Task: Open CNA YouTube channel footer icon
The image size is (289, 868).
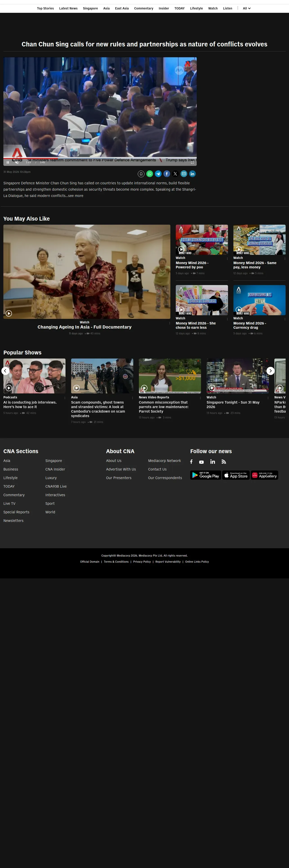Action: [201, 462]
